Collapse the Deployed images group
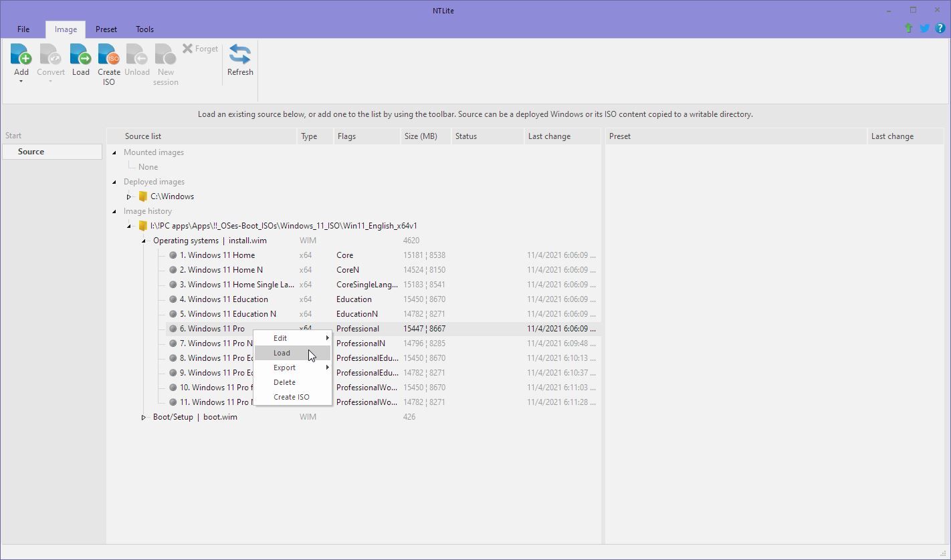Image resolution: width=951 pixels, height=560 pixels. click(114, 182)
